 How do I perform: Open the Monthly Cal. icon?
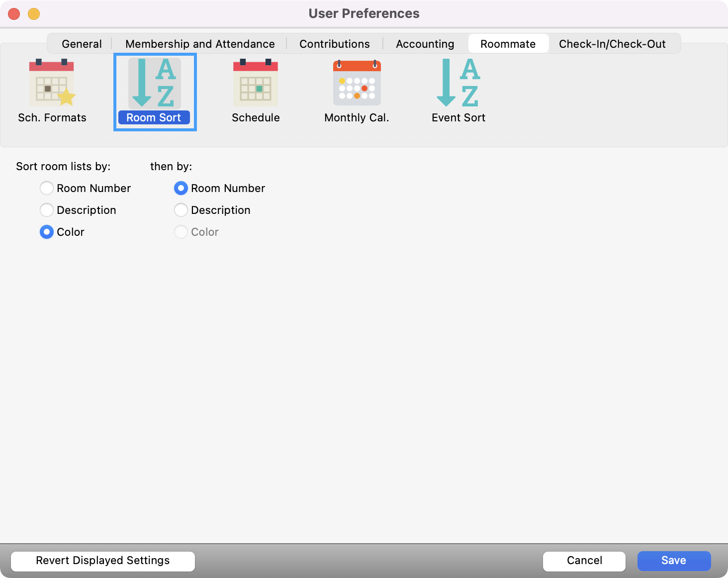coord(357,83)
